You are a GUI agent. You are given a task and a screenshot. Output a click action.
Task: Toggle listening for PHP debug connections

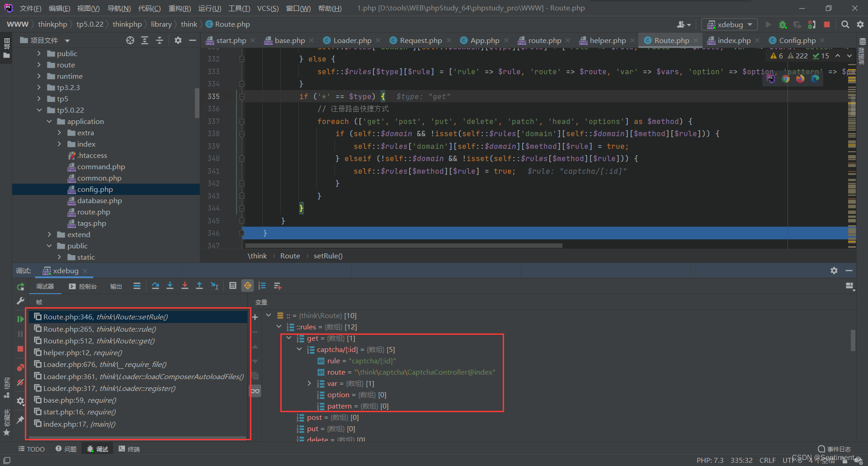812,24
